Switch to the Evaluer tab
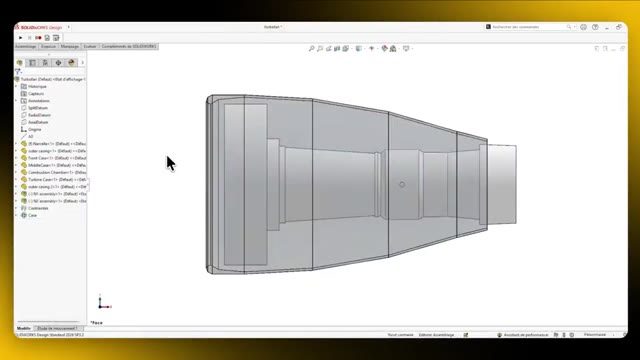This screenshot has height=360, width=640. pyautogui.click(x=90, y=47)
